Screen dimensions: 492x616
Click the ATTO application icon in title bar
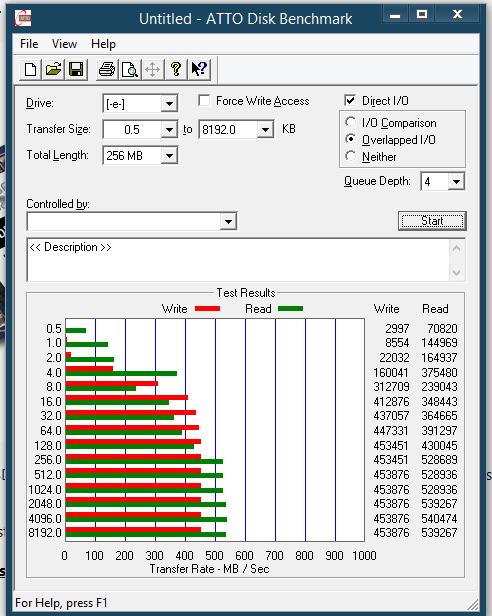pyautogui.click(x=23, y=18)
